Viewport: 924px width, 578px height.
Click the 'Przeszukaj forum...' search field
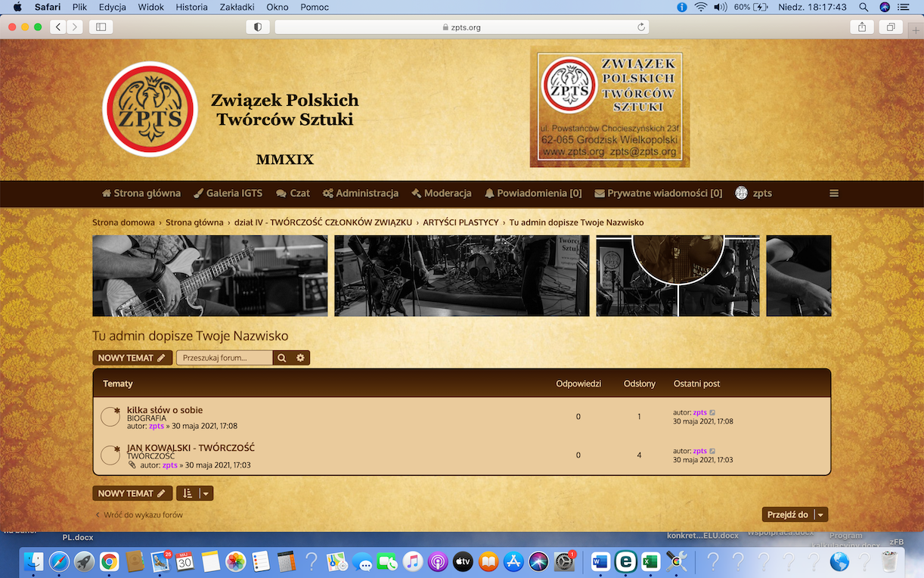(x=225, y=358)
